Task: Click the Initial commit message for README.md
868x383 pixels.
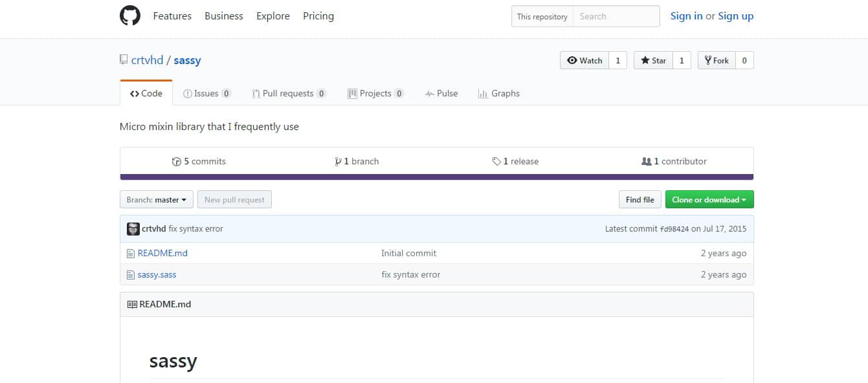Action: [409, 253]
